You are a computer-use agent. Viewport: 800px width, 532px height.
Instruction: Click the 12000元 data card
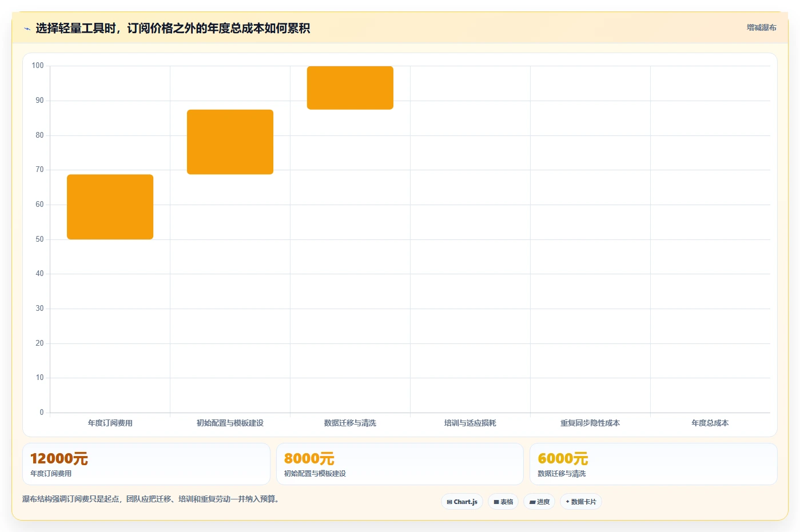pos(146,464)
